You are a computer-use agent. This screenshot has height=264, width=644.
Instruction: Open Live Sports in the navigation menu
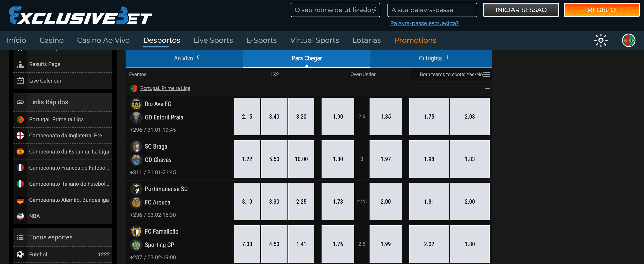(x=213, y=40)
